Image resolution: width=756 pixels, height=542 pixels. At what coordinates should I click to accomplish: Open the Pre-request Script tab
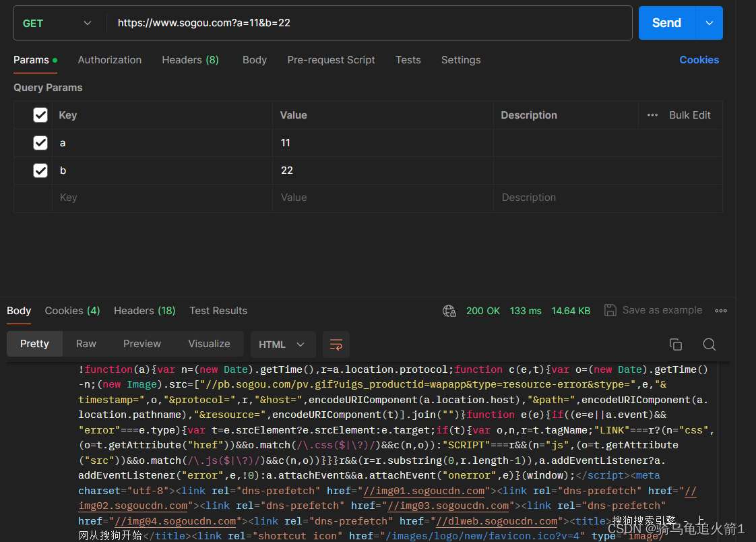pos(331,60)
